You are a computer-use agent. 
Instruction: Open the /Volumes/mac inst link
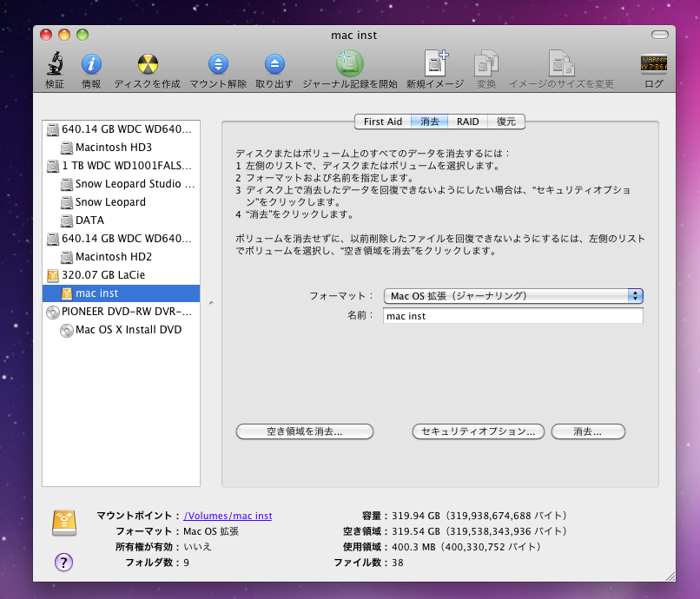(x=228, y=516)
